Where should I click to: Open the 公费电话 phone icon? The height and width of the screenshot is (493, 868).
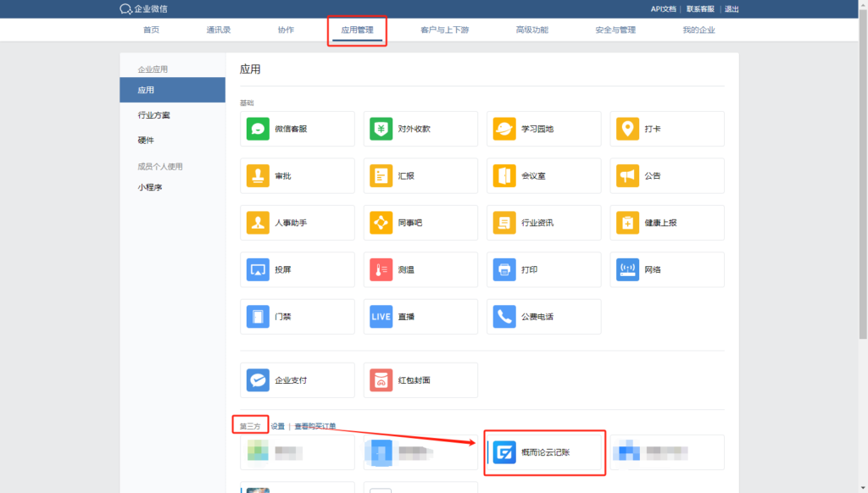504,317
